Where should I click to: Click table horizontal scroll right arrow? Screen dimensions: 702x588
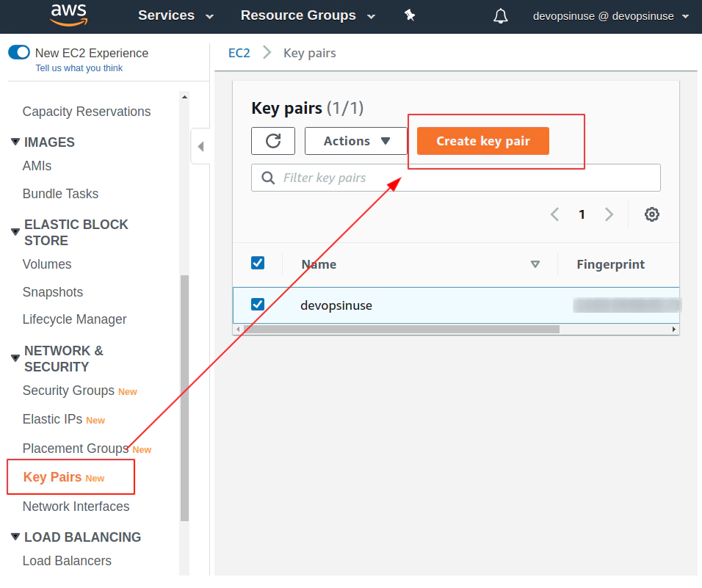(x=674, y=330)
